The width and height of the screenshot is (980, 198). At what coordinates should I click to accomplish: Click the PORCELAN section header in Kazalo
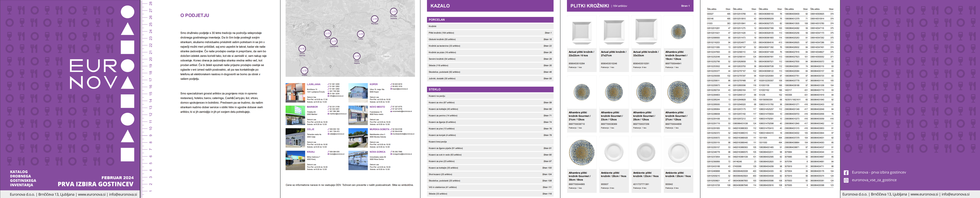(x=490, y=19)
